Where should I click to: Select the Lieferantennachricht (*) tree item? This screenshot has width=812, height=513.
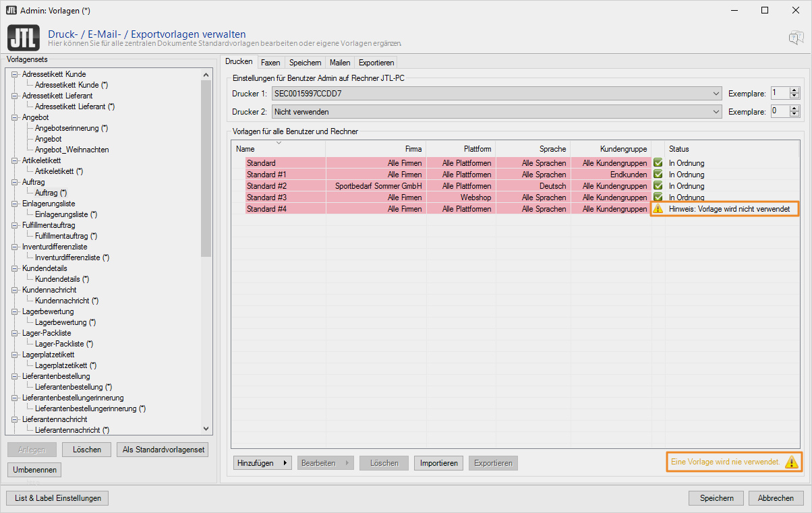[72, 430]
